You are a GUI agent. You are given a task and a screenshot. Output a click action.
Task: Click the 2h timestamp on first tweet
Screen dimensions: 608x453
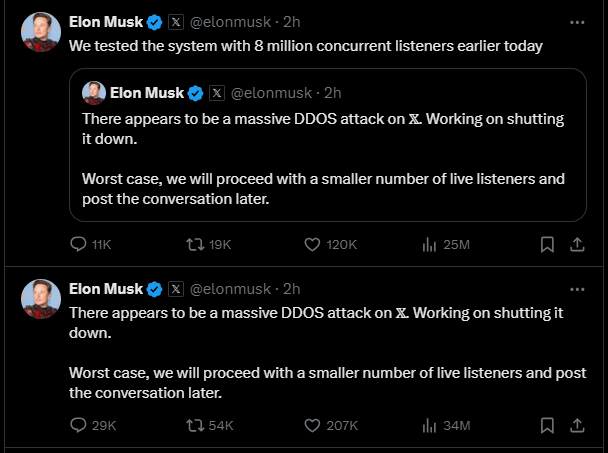292,22
